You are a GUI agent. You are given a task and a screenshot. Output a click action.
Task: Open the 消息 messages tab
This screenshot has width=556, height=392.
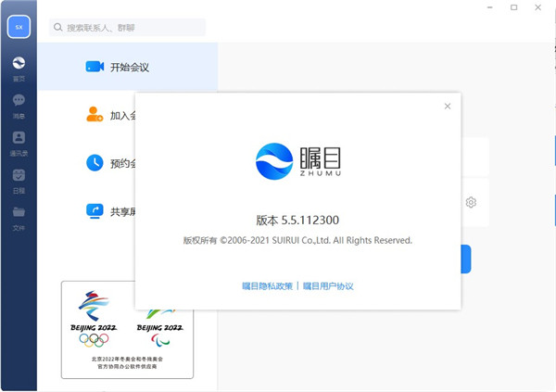coord(19,107)
